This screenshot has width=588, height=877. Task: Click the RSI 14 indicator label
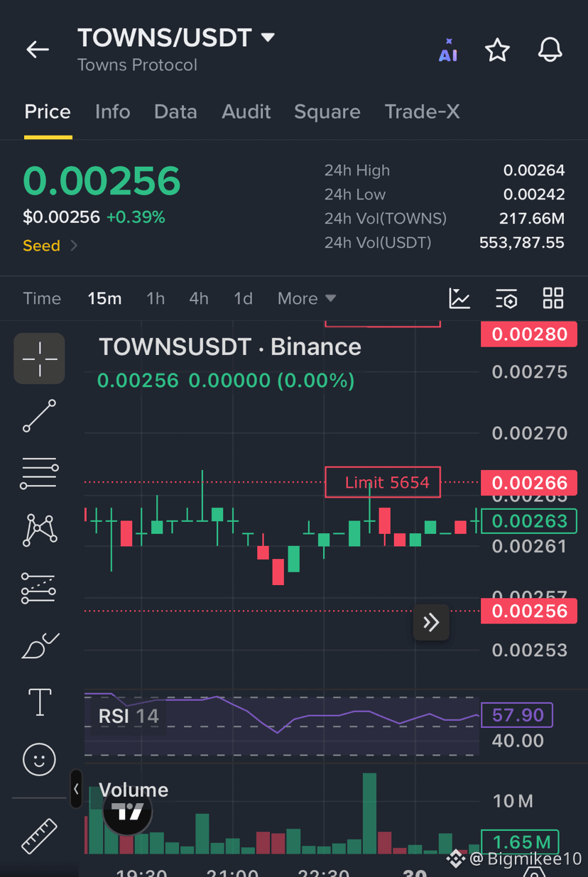(x=129, y=716)
